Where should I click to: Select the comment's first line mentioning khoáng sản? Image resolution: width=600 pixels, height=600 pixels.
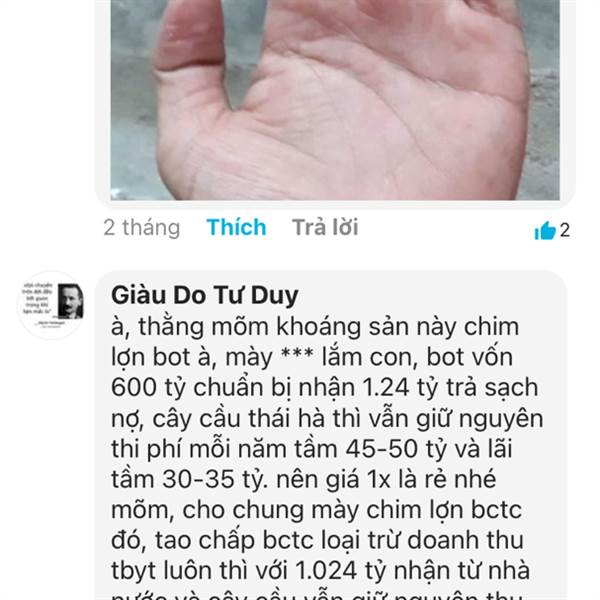click(315, 328)
